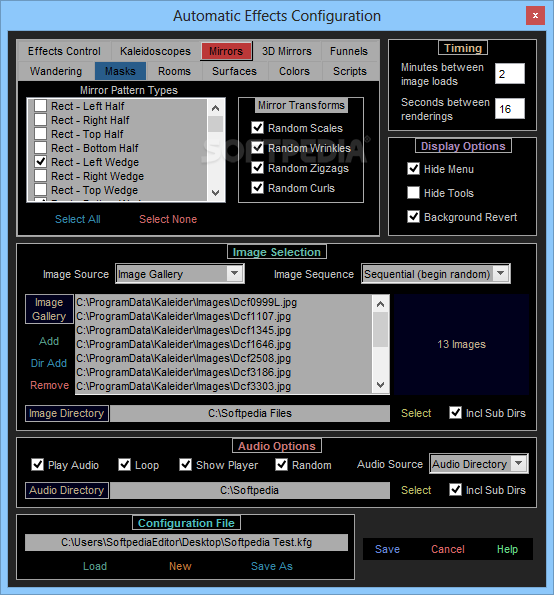Viewport: 554px width, 595px height.
Task: Click Dir Add to add a directory
Action: click(49, 363)
